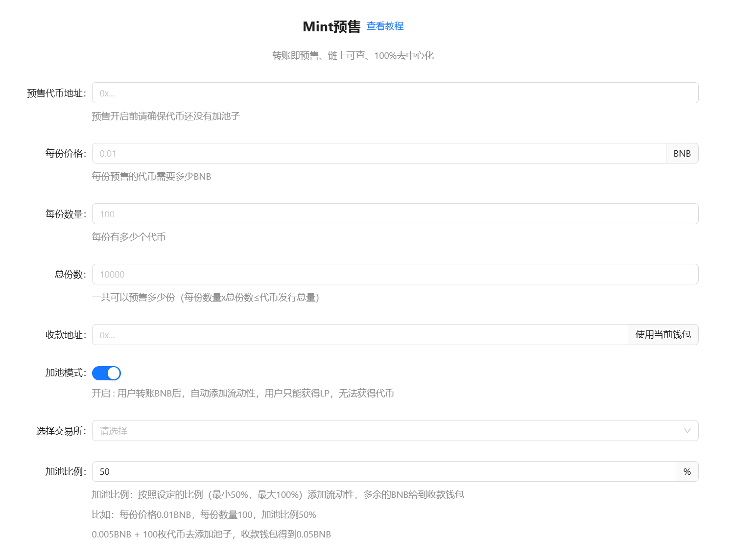Focus the 每份价格 input box
The image size is (756, 559).
(378, 154)
